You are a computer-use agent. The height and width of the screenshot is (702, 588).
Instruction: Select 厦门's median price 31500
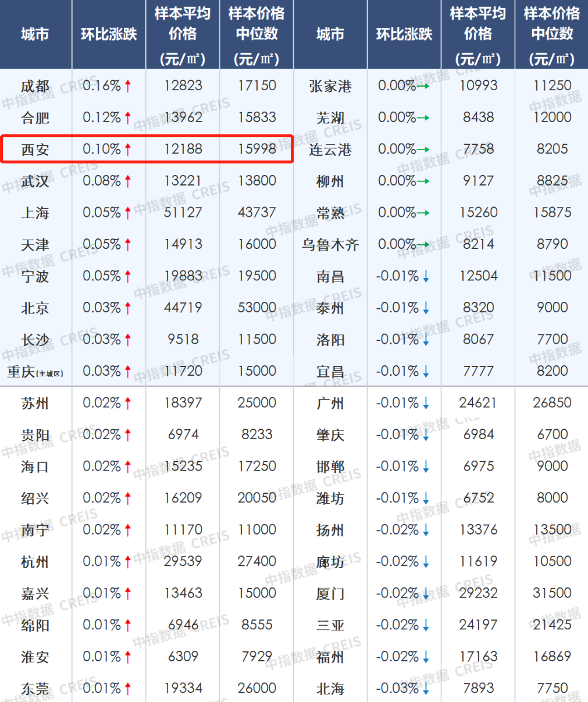click(553, 593)
